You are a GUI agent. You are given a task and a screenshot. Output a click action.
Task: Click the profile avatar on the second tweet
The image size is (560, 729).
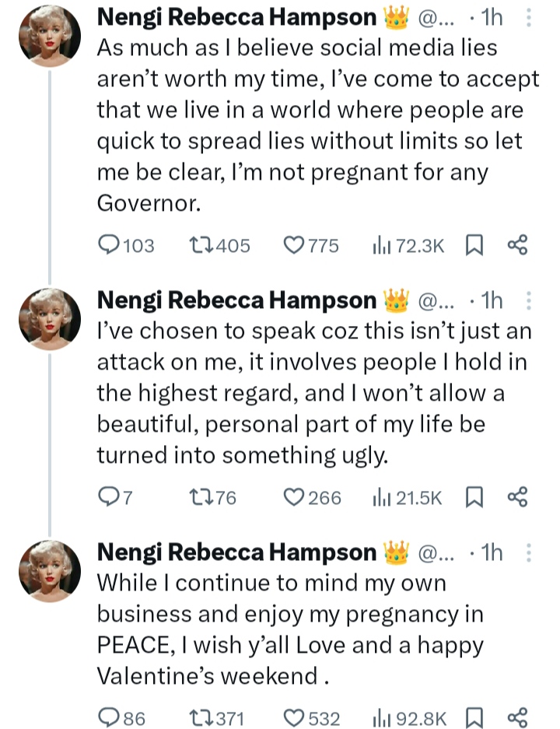[49, 318]
